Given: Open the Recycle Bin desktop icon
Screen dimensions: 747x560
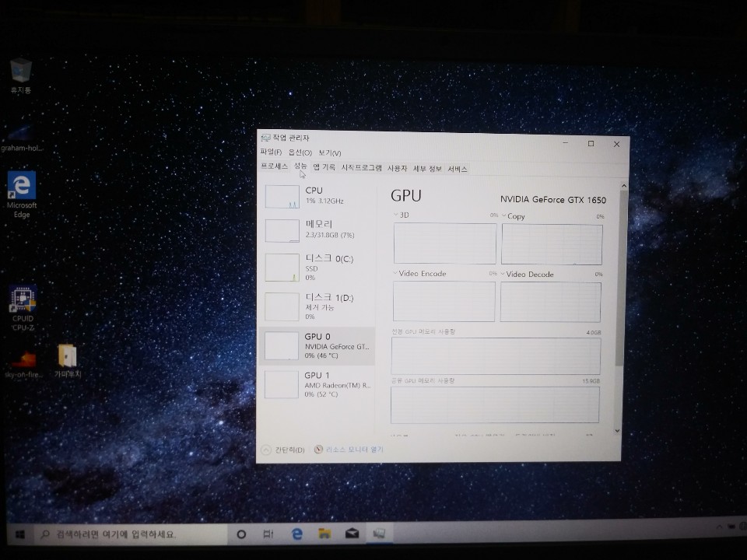Looking at the screenshot, I should coord(21,75).
